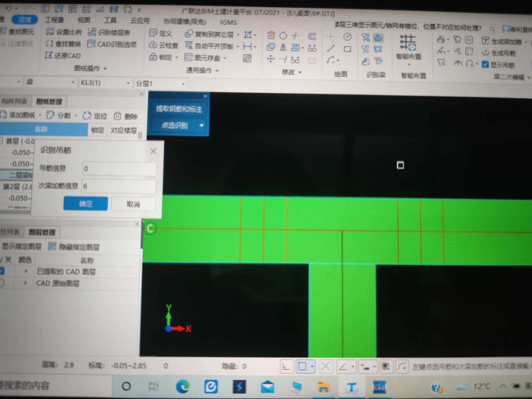Expand the 点选识别 dropdown arrow
Screen dimensions: 532x399
click(202, 125)
